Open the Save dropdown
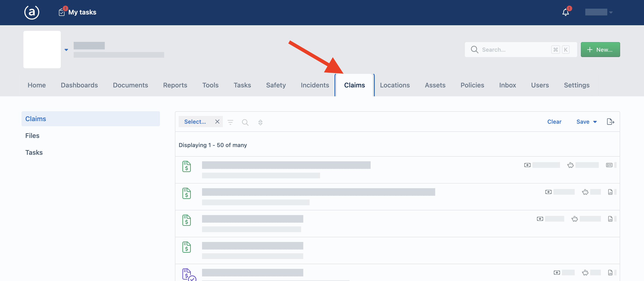The width and height of the screenshot is (644, 281). click(x=586, y=122)
